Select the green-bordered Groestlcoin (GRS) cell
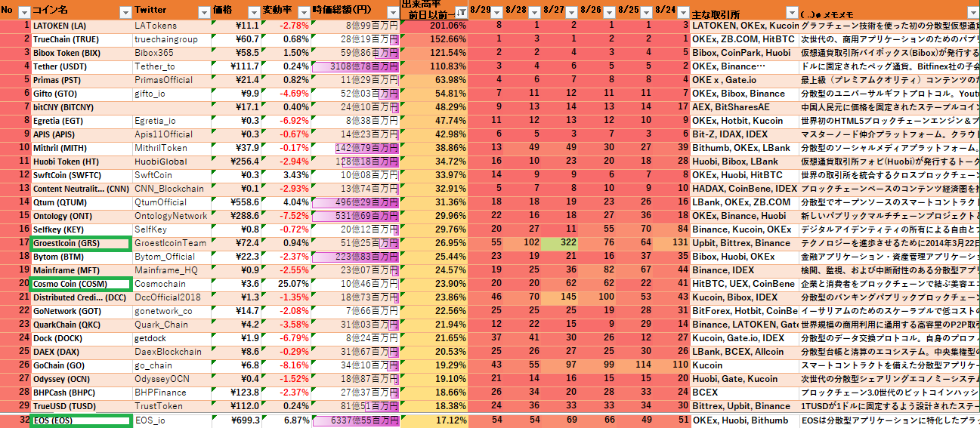The width and height of the screenshot is (980, 428). click(x=82, y=243)
